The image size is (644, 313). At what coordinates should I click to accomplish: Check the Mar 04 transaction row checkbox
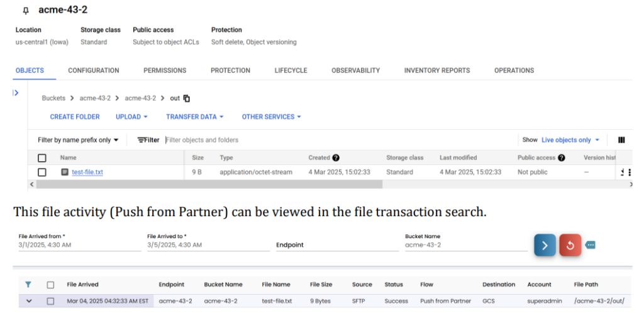50,301
